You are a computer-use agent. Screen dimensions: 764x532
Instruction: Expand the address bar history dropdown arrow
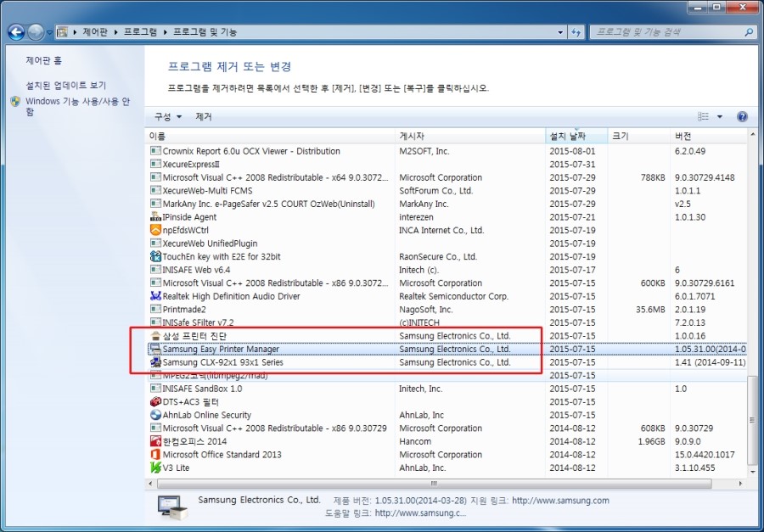coord(559,31)
